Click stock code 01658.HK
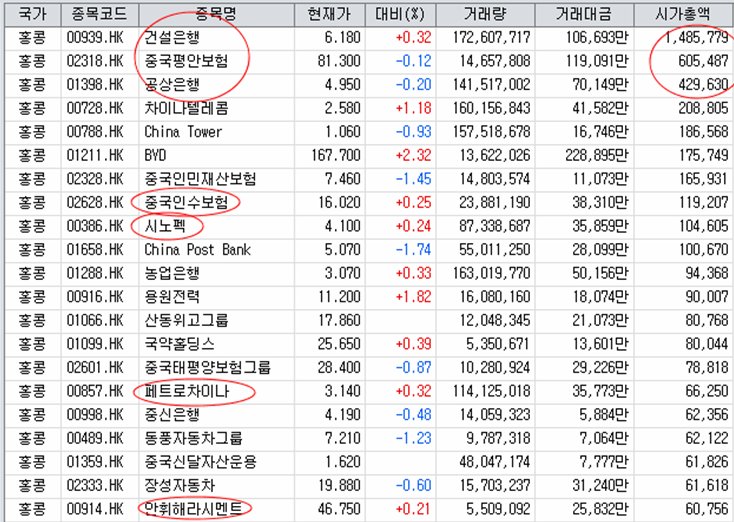The width and height of the screenshot is (734, 522). coord(95,250)
